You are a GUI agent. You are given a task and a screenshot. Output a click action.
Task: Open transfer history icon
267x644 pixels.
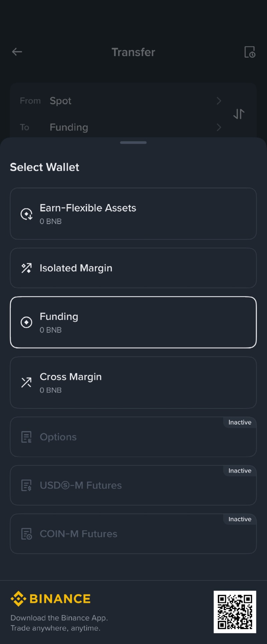tap(250, 52)
